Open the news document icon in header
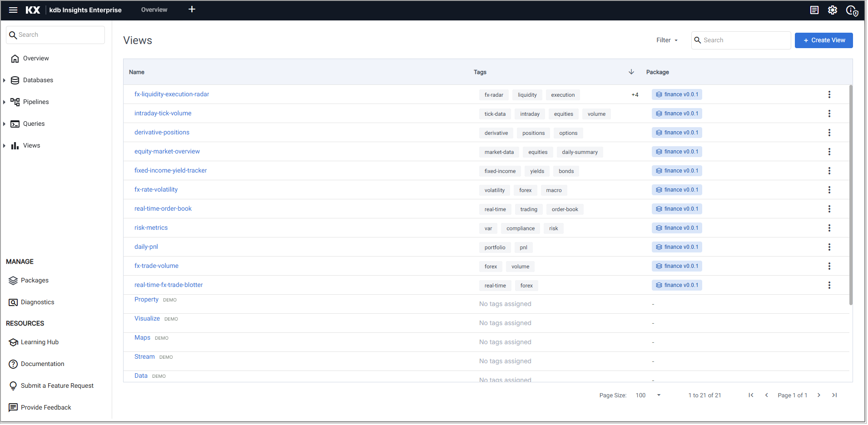 point(814,10)
